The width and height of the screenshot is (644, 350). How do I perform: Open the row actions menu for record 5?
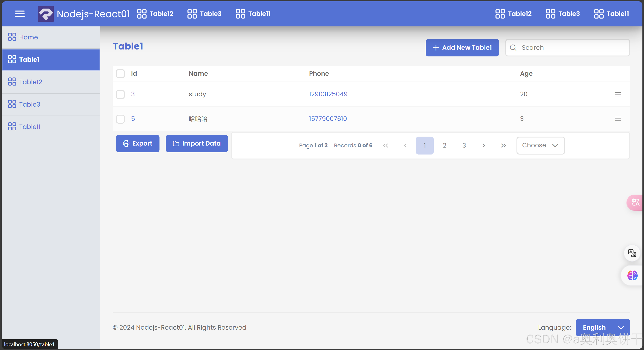tap(618, 119)
